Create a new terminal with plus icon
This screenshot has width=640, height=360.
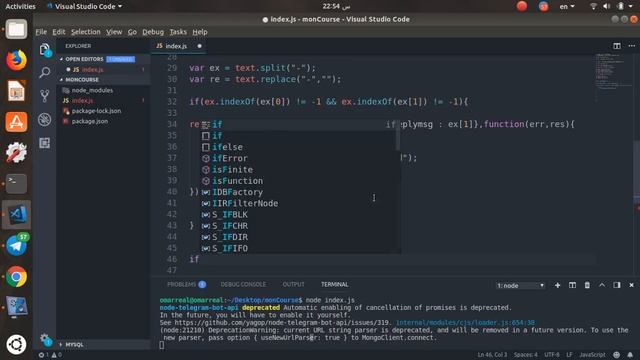557,285
